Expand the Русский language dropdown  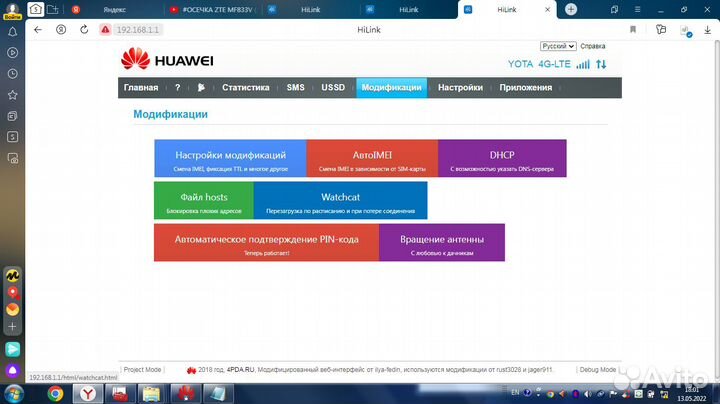[x=558, y=46]
